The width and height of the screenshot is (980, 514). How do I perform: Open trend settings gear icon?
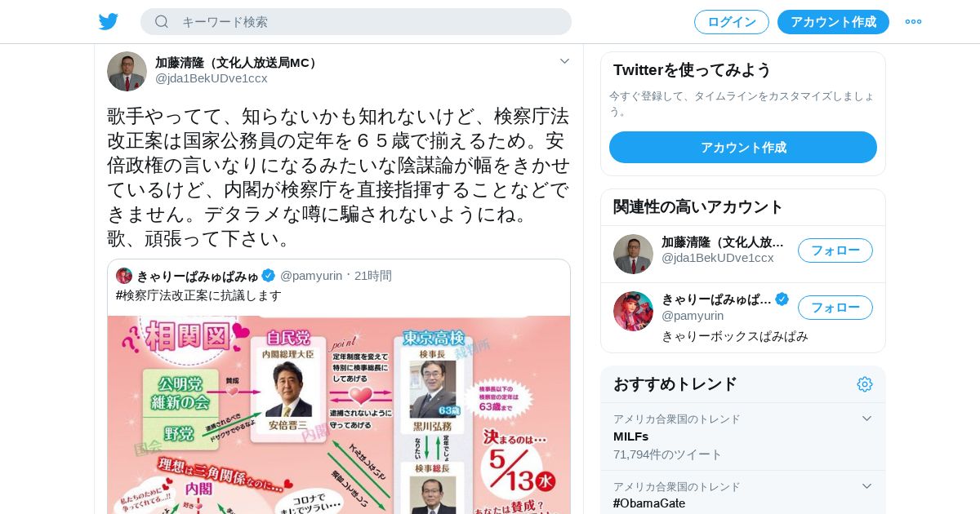pyautogui.click(x=865, y=384)
